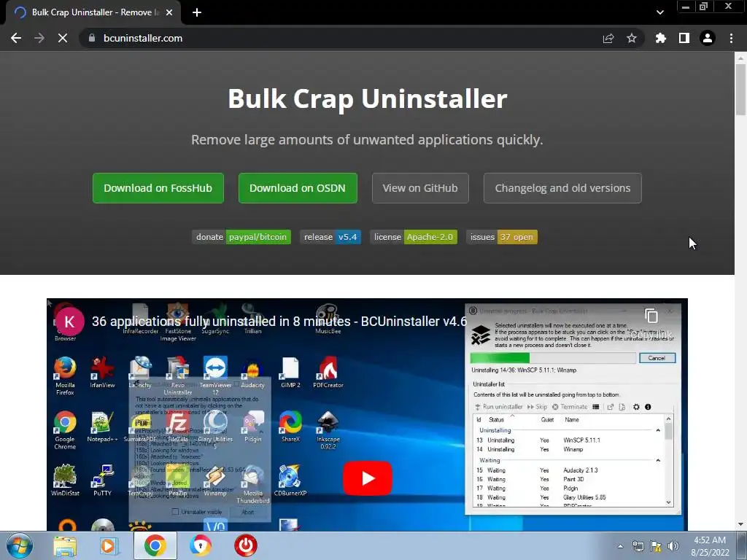Click the Bulk Crap Uninstaller heading
The image size is (747, 560).
368,99
